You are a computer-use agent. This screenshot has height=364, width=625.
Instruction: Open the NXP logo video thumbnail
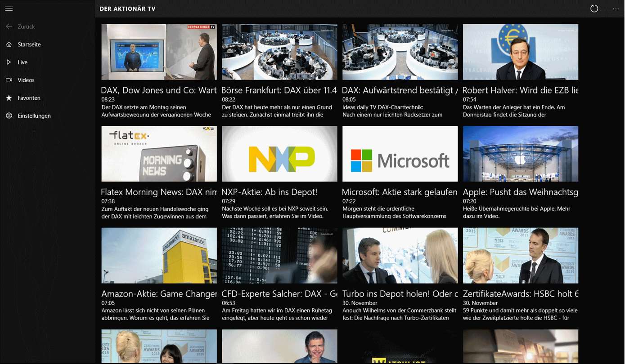pos(279,154)
